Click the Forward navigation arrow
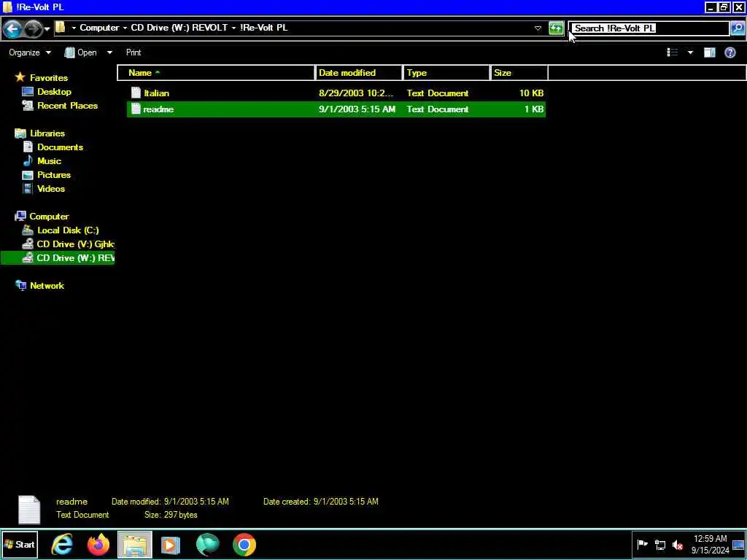This screenshot has height=560, width=747. click(x=32, y=29)
